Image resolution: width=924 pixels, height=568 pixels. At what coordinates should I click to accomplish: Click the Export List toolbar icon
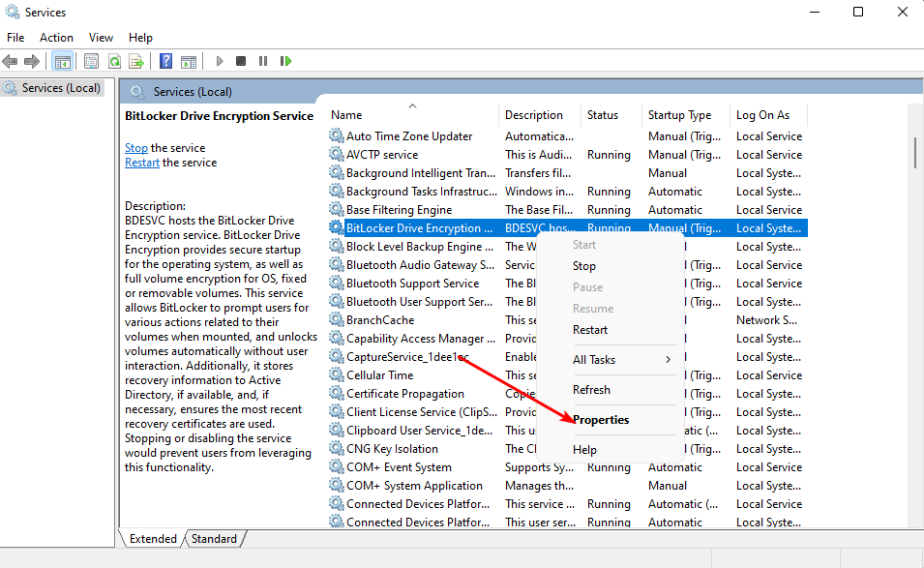(136, 61)
